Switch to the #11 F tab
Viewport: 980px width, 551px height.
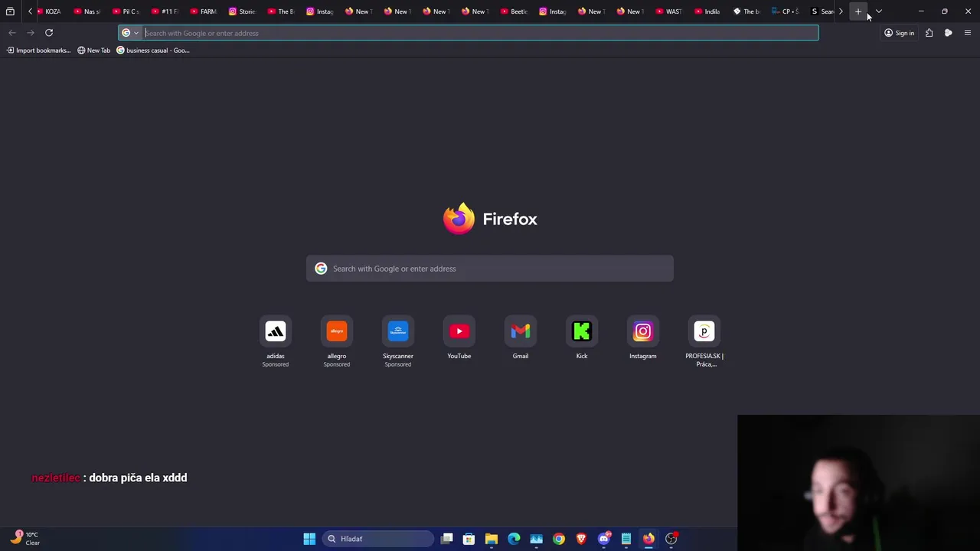(x=166, y=11)
